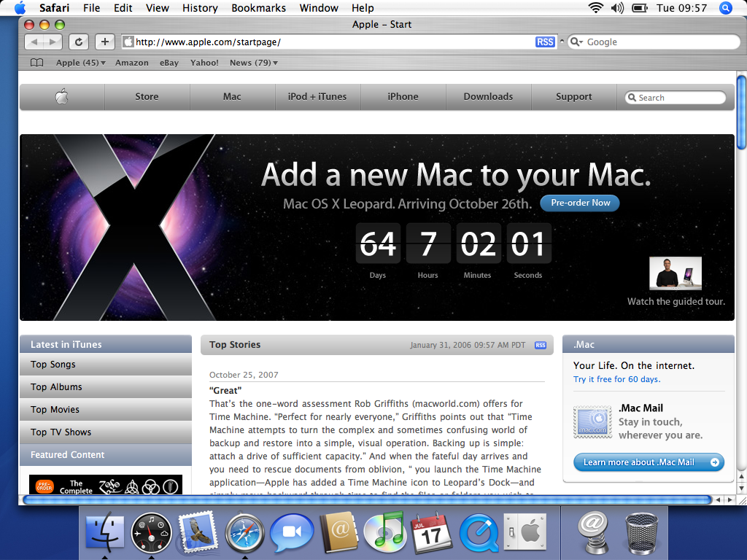Screen dimensions: 747x560
Task: Open the Google search engine dropdown magnifier
Action: [x=576, y=42]
